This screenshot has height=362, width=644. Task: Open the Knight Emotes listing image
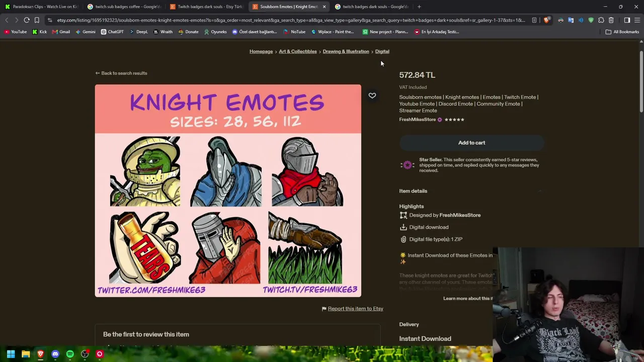[x=228, y=191]
